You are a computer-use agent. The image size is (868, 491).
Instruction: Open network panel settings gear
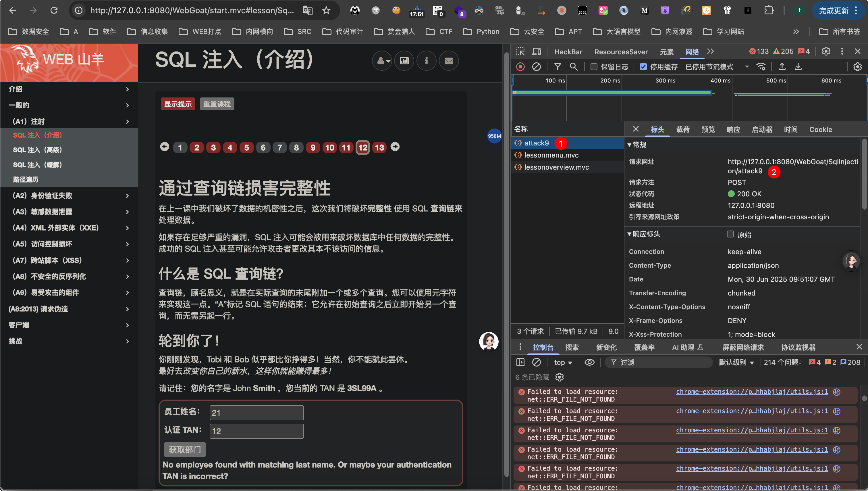[857, 67]
